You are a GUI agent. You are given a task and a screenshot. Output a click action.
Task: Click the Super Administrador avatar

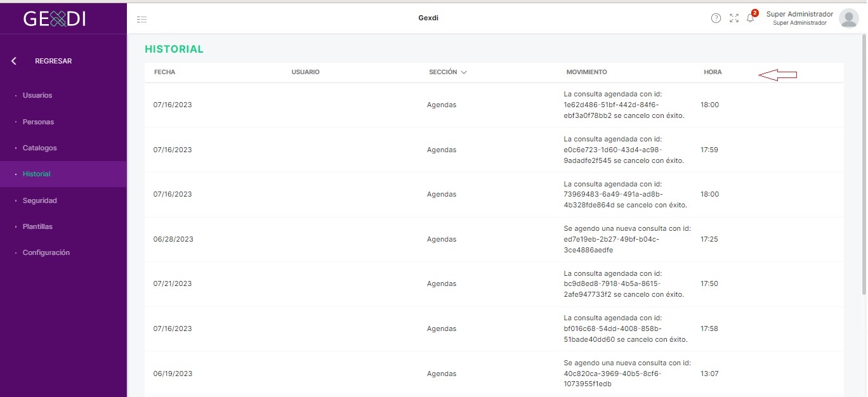point(848,18)
